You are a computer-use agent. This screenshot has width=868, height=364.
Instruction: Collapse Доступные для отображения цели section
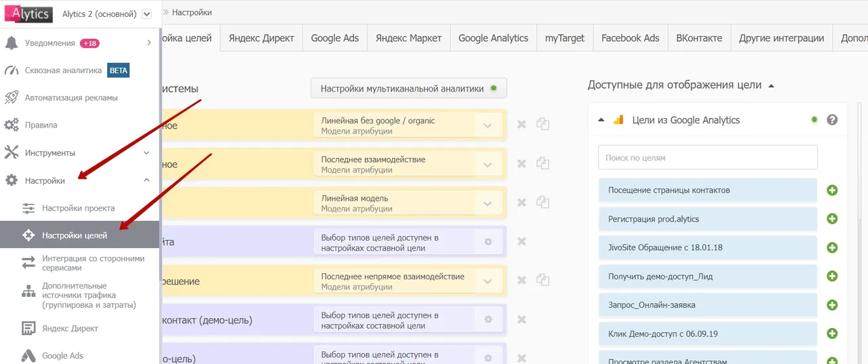pos(770,85)
